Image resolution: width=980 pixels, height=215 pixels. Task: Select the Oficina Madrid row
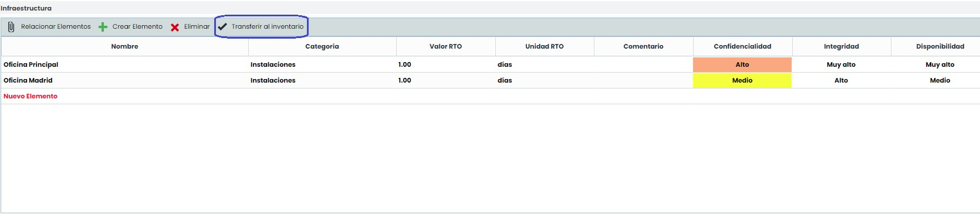click(x=490, y=80)
